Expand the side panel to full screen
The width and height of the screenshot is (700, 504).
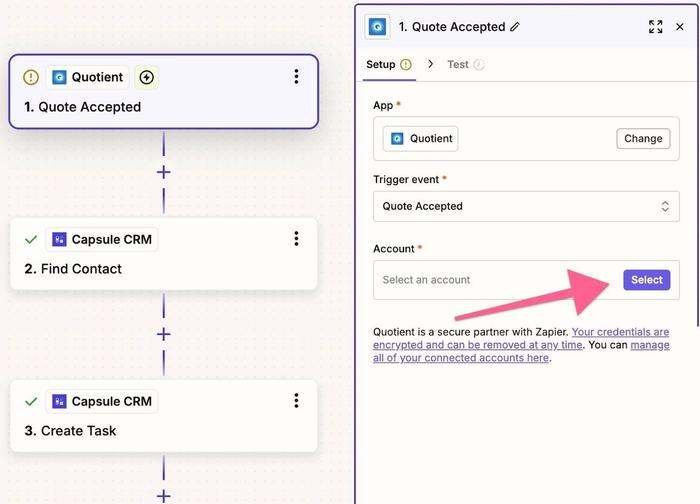[655, 27]
